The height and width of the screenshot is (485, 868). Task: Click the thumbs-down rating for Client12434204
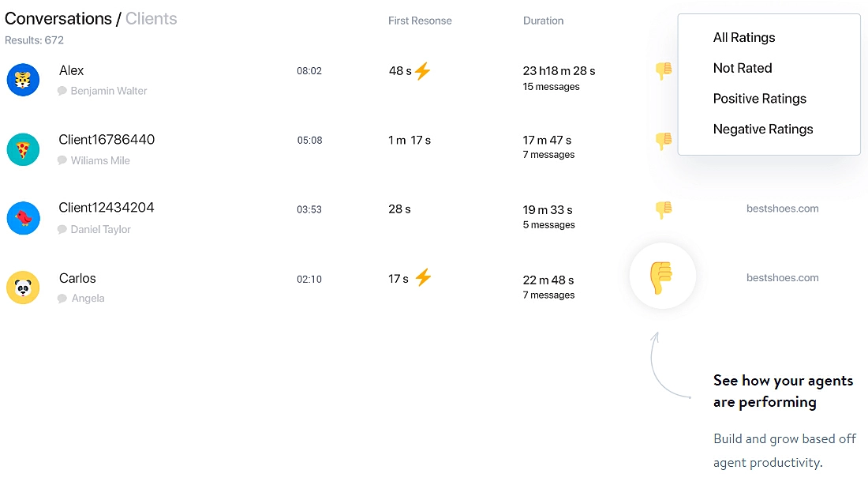tap(663, 209)
